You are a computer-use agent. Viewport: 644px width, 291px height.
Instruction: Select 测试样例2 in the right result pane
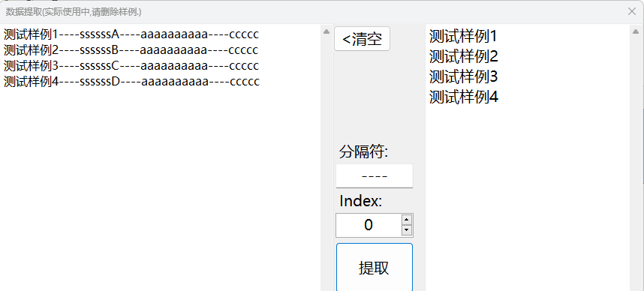[x=464, y=56]
